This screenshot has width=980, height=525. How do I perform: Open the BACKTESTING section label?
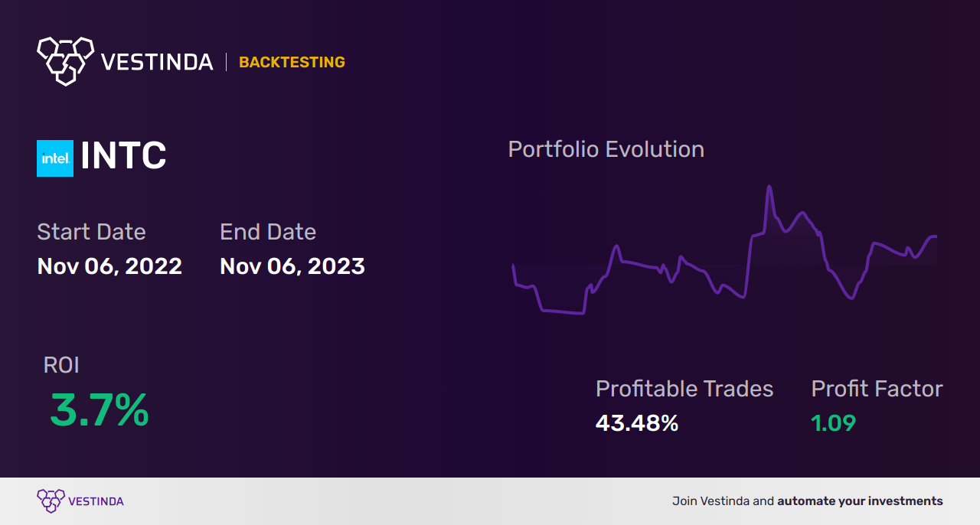click(x=292, y=63)
